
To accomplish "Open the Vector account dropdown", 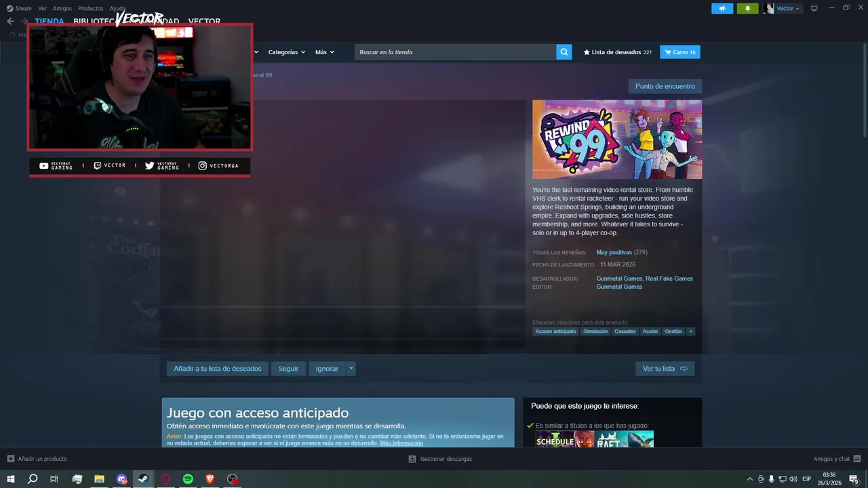I will (x=783, y=8).
